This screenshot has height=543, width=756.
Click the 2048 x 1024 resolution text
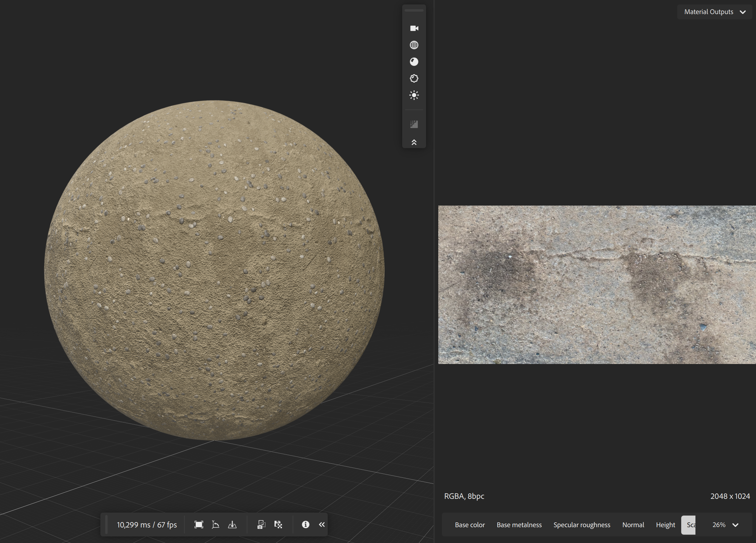[x=730, y=496]
